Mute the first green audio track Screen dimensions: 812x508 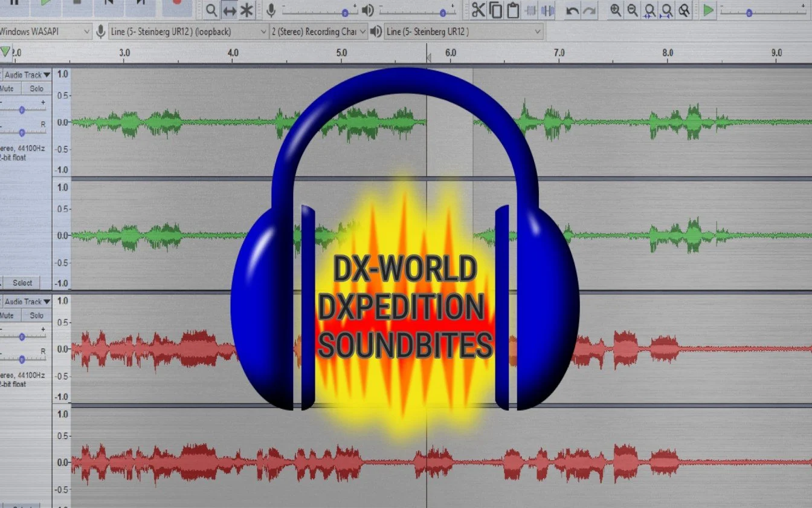pyautogui.click(x=7, y=89)
